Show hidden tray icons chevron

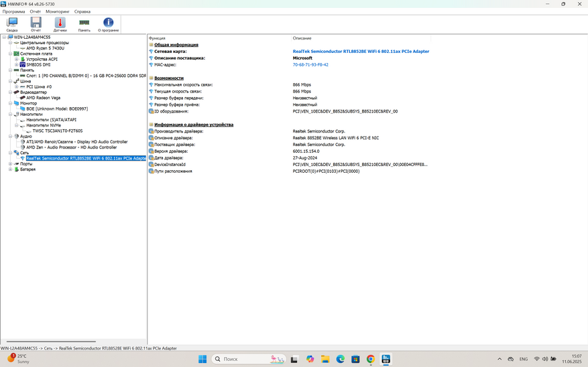[499, 359]
